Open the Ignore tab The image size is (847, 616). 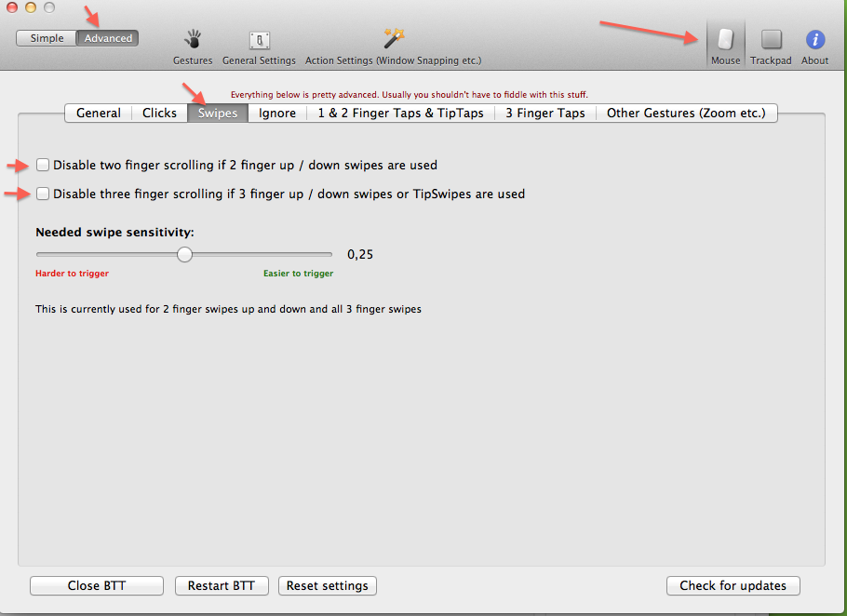click(277, 113)
